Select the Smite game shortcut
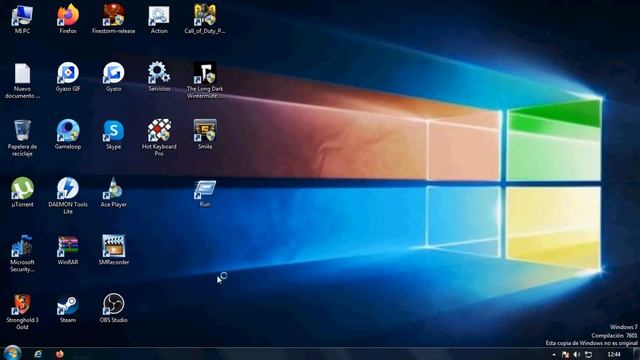Viewport: 640px width, 360px height. [204, 135]
